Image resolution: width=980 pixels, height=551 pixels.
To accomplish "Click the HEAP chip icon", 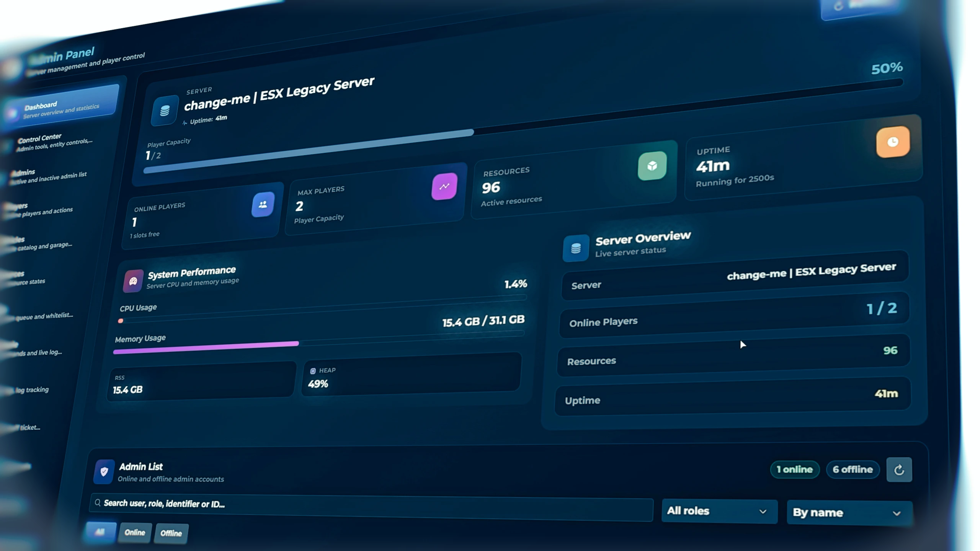I will (313, 371).
